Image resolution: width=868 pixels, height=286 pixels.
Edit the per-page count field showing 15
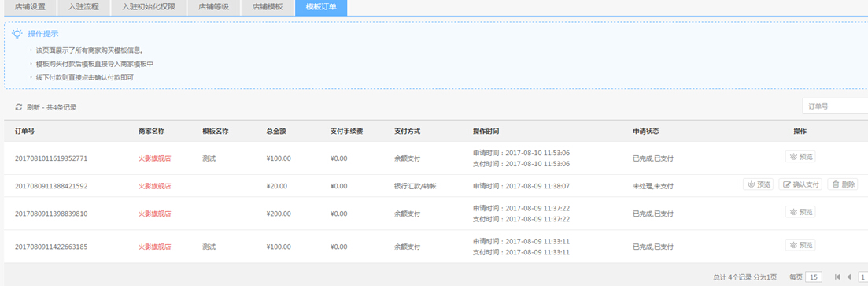[x=814, y=277]
